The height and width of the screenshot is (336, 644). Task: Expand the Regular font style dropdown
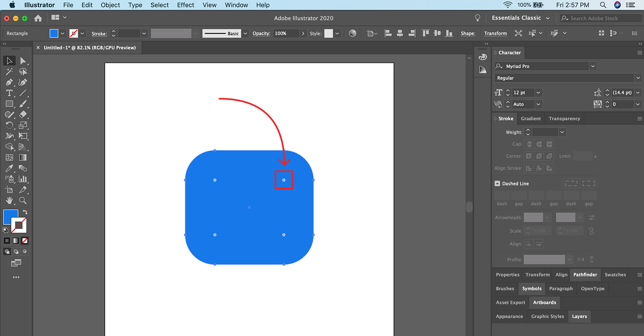tap(638, 78)
